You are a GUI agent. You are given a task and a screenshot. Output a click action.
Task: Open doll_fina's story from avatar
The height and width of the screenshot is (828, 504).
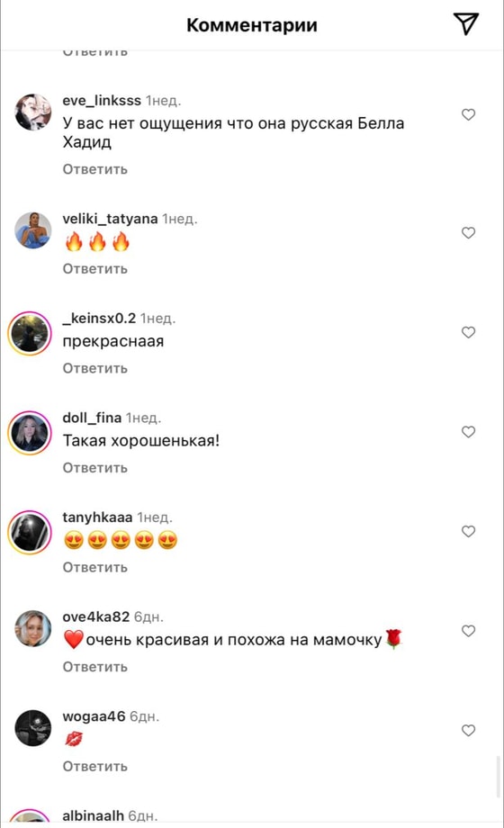pyautogui.click(x=30, y=433)
